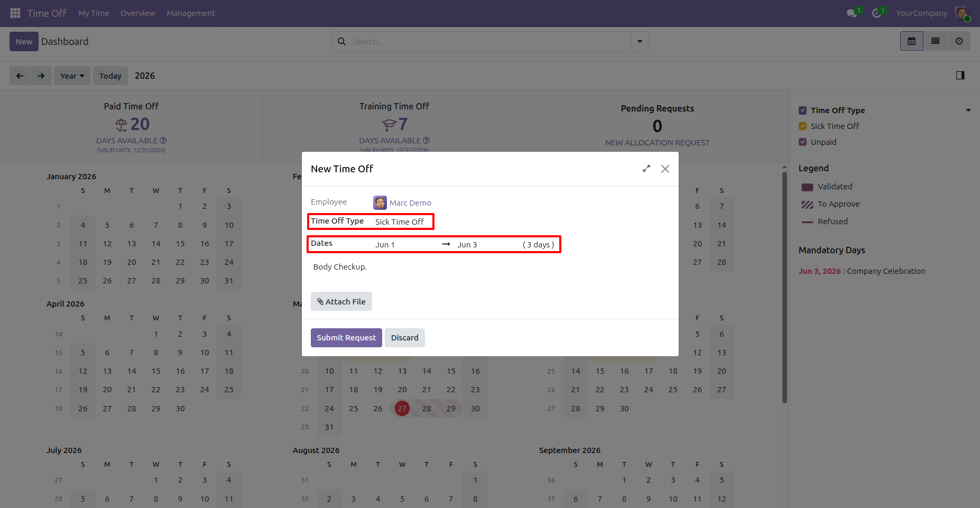The height and width of the screenshot is (508, 980).
Task: Click the Refused legend line swatch
Action: [x=807, y=222]
